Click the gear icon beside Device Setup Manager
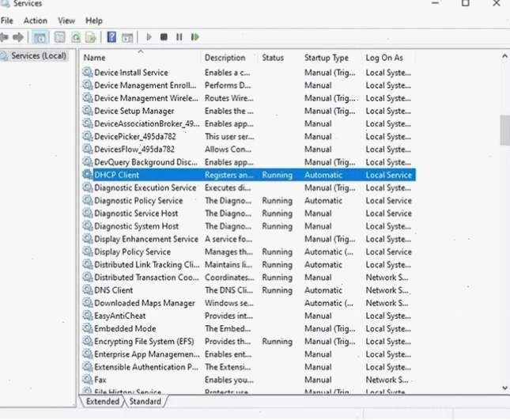Image resolution: width=510 pixels, height=420 pixels. click(x=87, y=111)
